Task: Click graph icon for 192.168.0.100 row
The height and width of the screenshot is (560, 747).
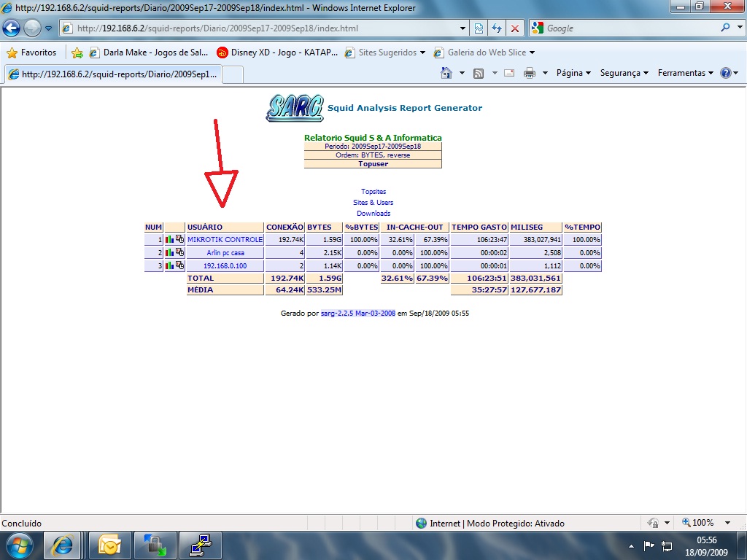Action: (169, 265)
